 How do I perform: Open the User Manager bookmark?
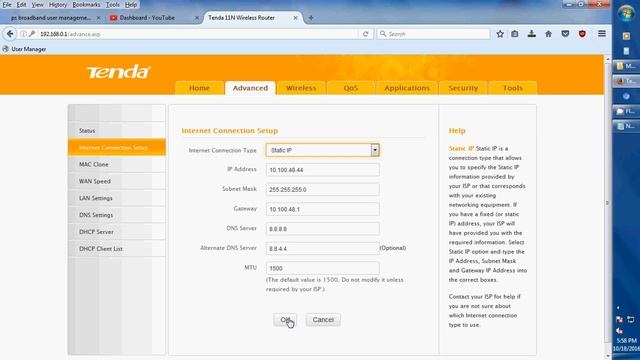[x=24, y=49]
